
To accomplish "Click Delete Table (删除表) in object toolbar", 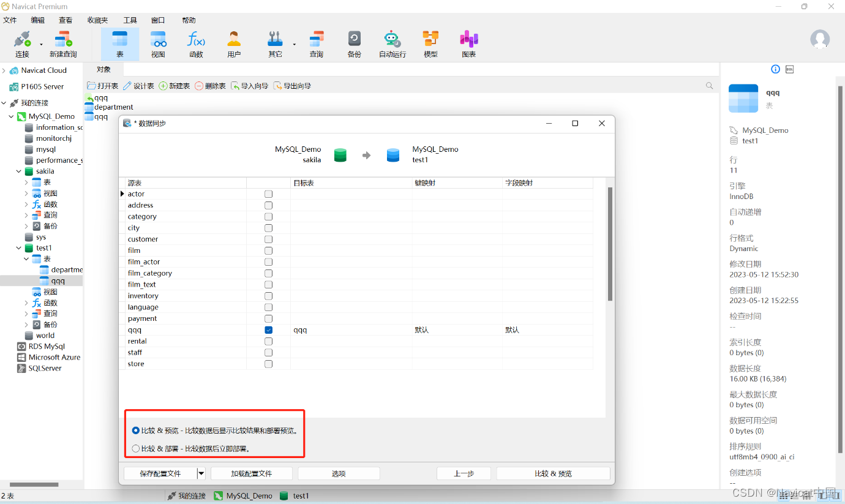I will click(211, 86).
